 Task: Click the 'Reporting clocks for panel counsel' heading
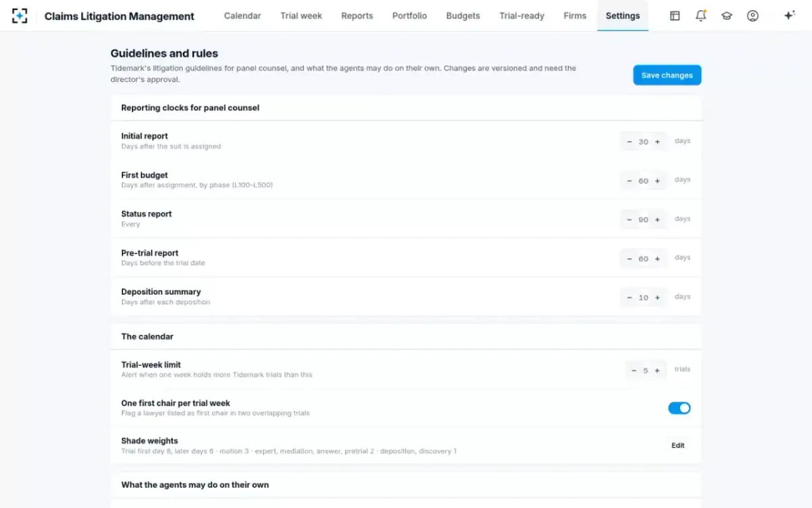[x=190, y=108]
